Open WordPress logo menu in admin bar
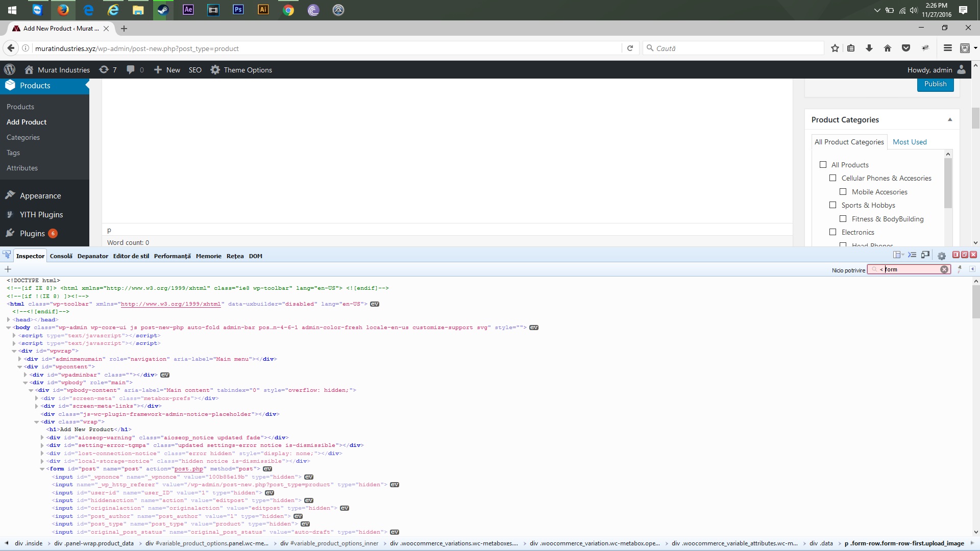The width and height of the screenshot is (980, 551). point(10,70)
